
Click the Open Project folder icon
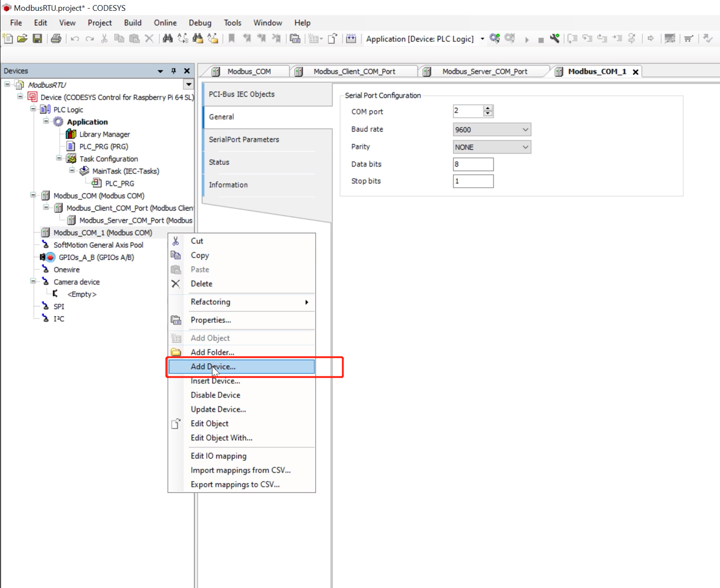(x=22, y=39)
